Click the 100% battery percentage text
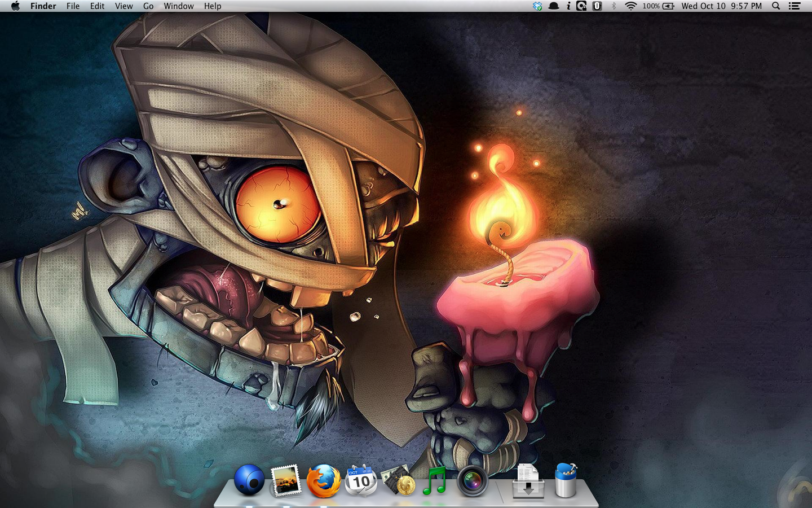This screenshot has width=812, height=508. coord(651,6)
